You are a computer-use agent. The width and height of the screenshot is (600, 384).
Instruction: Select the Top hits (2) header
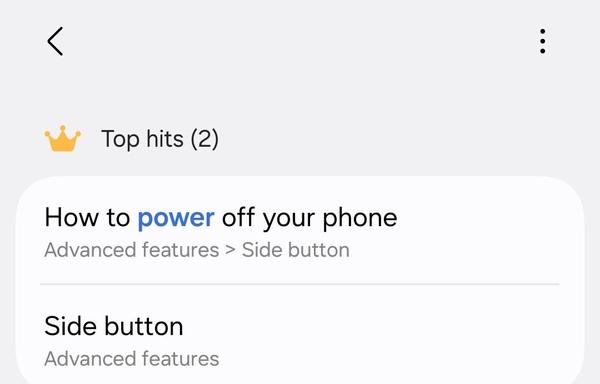[x=160, y=138]
